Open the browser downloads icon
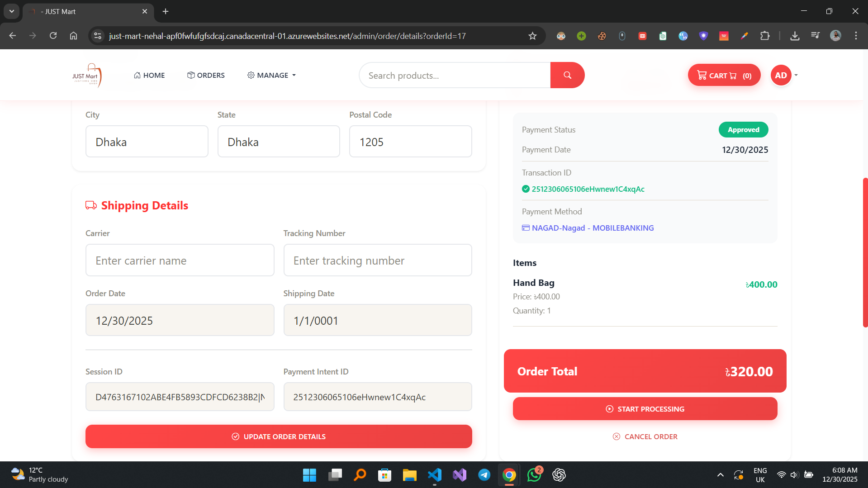Screen dimensions: 868x488 [x=795, y=36]
